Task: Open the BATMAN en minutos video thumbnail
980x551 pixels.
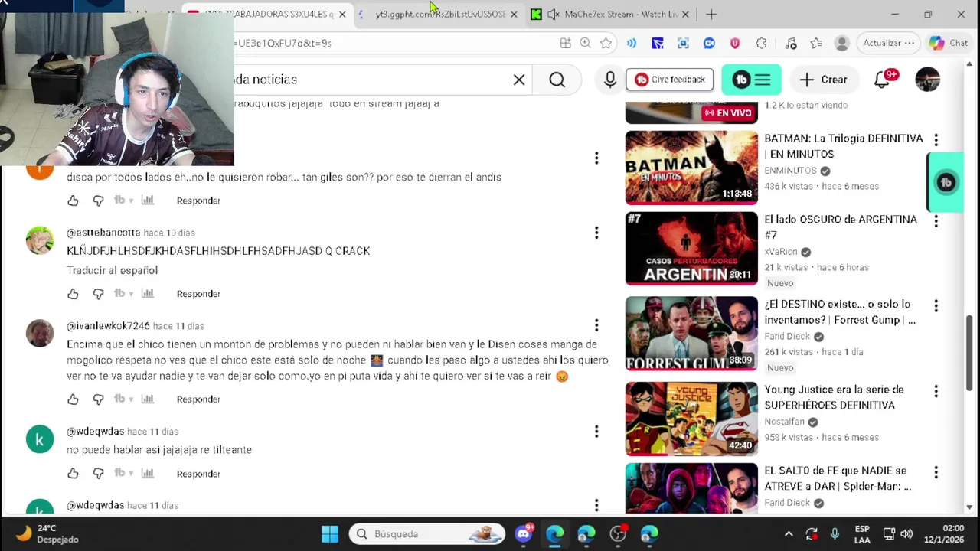Action: pos(691,168)
